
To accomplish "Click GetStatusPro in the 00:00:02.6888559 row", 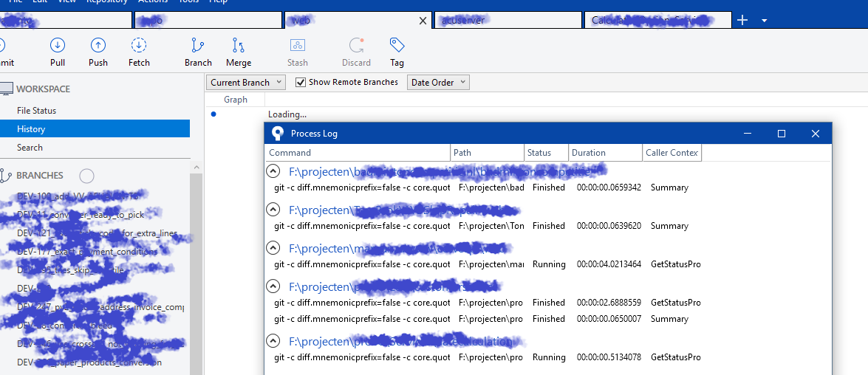I will (x=675, y=303).
